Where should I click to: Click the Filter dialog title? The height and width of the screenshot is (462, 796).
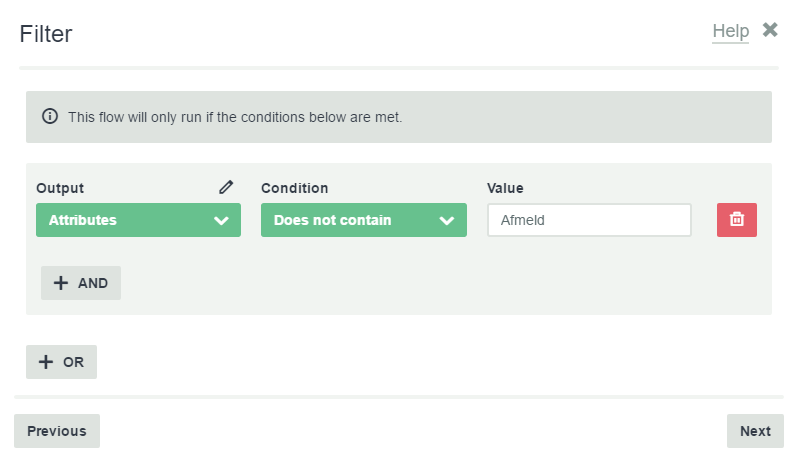46,34
